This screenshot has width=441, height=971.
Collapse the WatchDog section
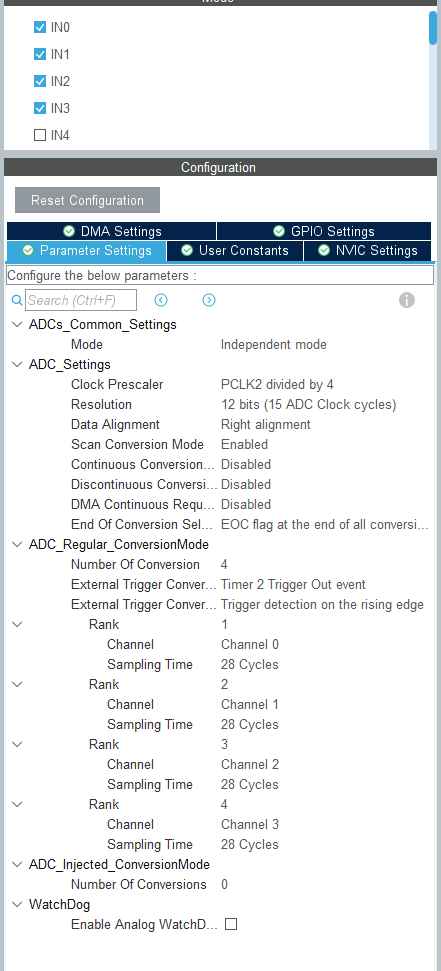click(x=17, y=905)
